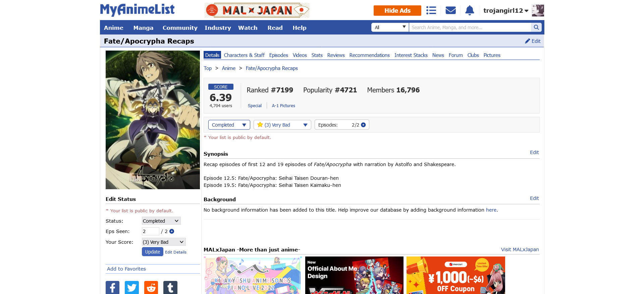Open the list menu icon in header
Viewport: 644px width, 294px height.
[431, 10]
